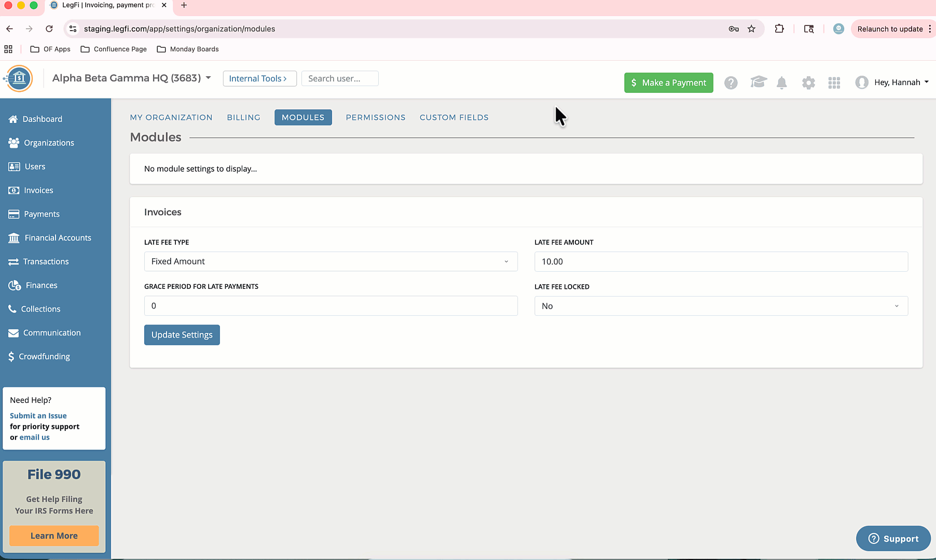The image size is (936, 560).
Task: Click the Make a Payment button
Action: 668,83
